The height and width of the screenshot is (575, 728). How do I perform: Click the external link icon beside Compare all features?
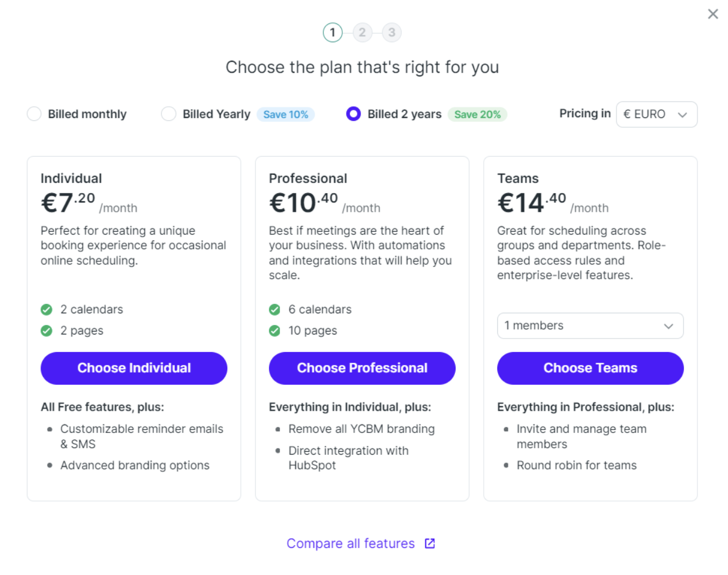tap(430, 543)
